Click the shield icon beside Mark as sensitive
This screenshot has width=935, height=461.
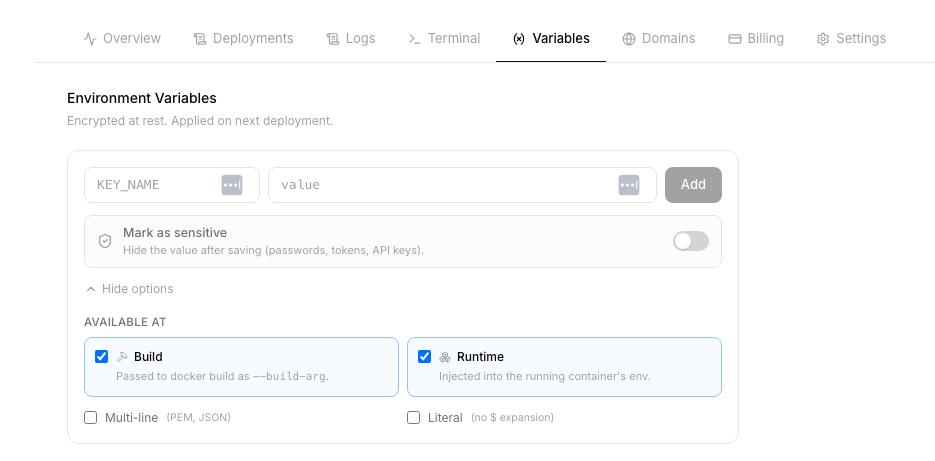pyautogui.click(x=105, y=242)
